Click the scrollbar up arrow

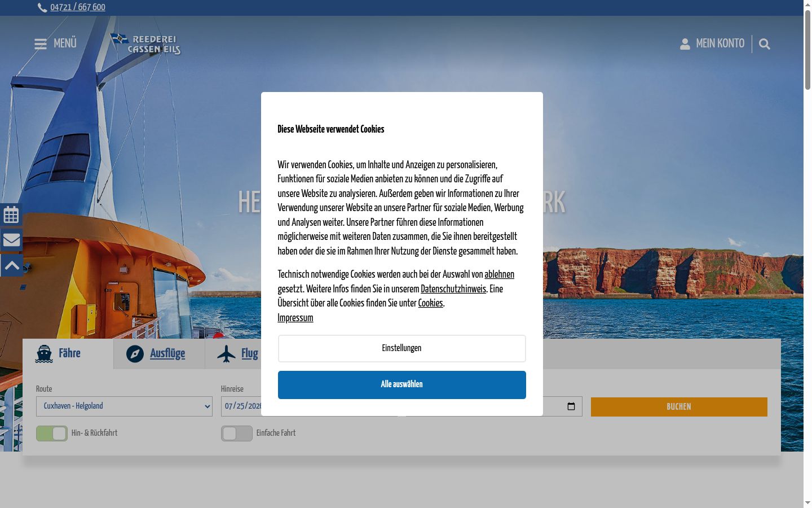[x=807, y=5]
